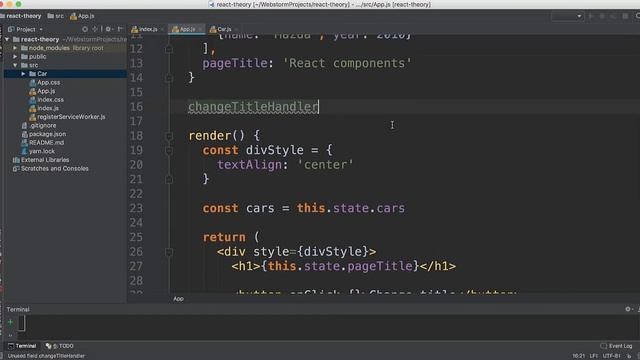The height and width of the screenshot is (360, 640).
Task: Click textAlign property on line 20
Action: [249, 165]
